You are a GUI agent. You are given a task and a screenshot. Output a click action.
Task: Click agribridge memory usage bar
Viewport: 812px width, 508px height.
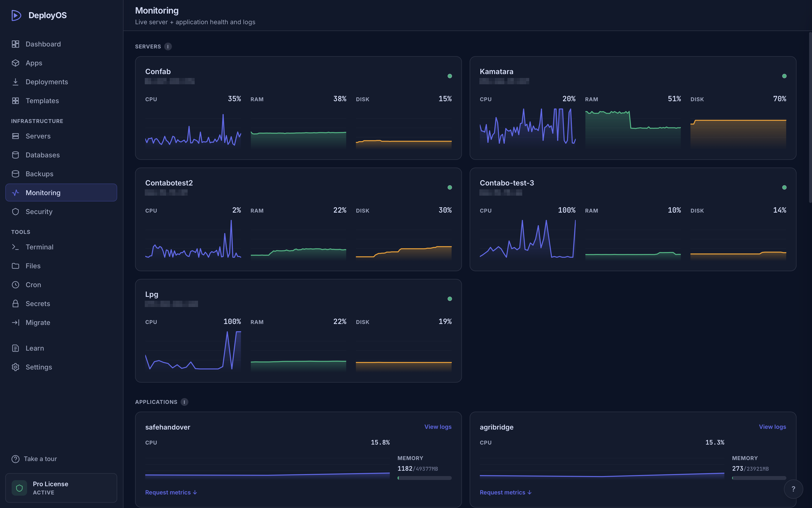coord(759,478)
